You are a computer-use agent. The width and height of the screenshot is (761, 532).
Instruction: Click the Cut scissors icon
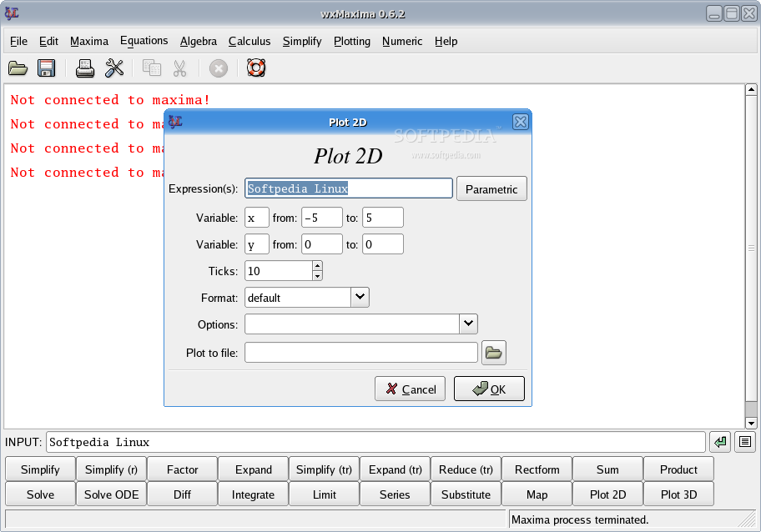[x=180, y=68]
